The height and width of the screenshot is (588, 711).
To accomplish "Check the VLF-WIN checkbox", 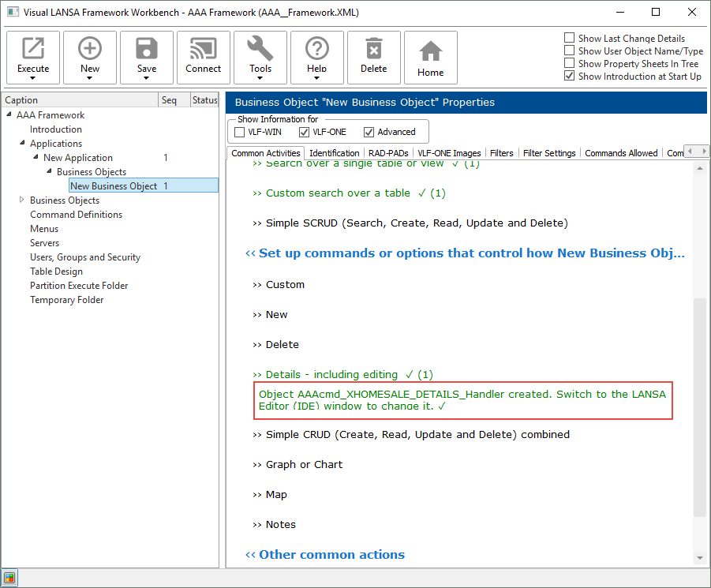I will point(240,132).
